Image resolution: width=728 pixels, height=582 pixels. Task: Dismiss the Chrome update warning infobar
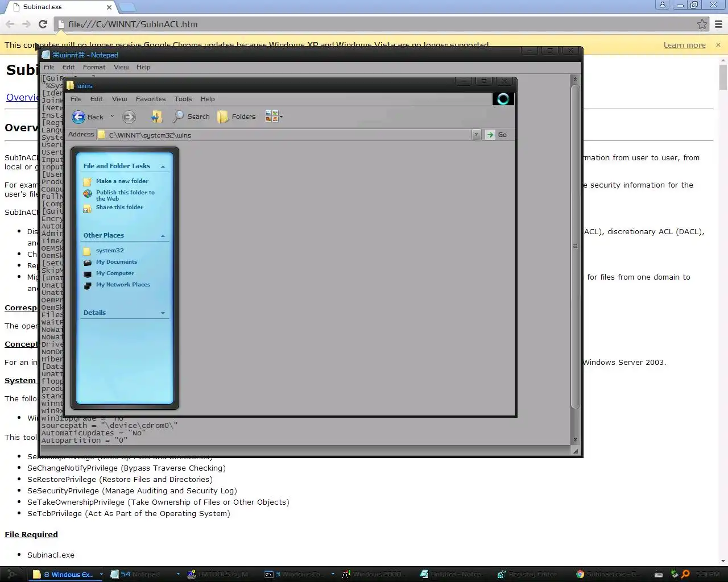point(718,45)
